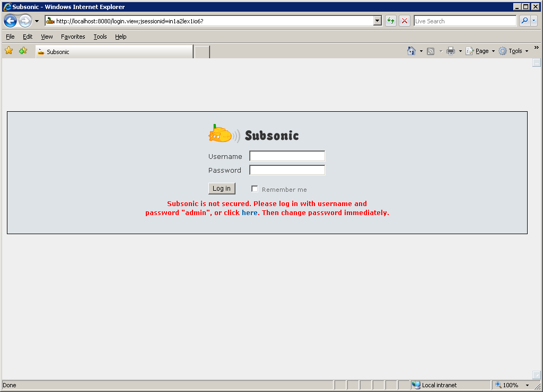The width and height of the screenshot is (543, 392).
Task: Open the Help menu
Action: point(120,37)
